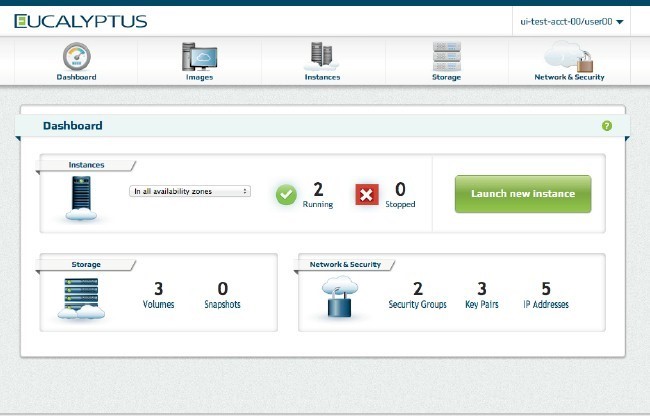Expand the availability zones dropdown
Screen dimensions: 650x416
pos(190,191)
